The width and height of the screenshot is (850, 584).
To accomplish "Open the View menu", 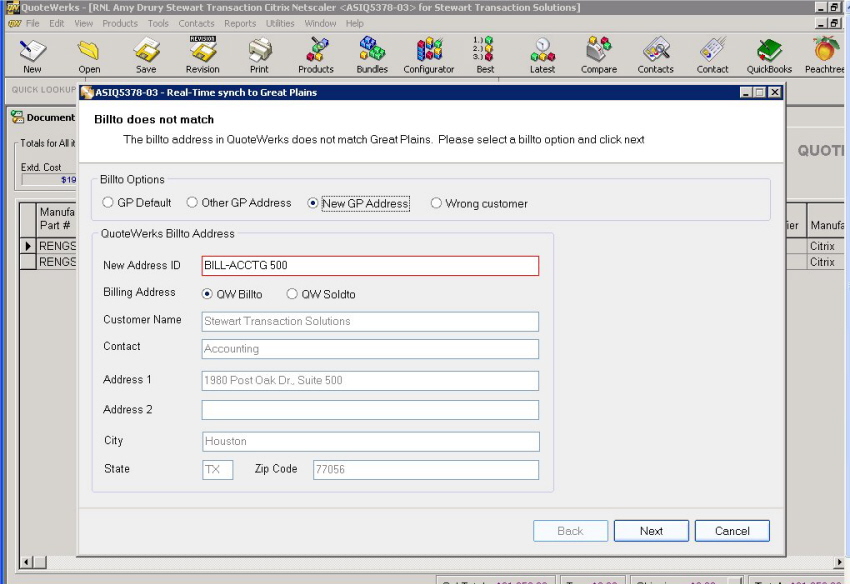I will tap(83, 23).
